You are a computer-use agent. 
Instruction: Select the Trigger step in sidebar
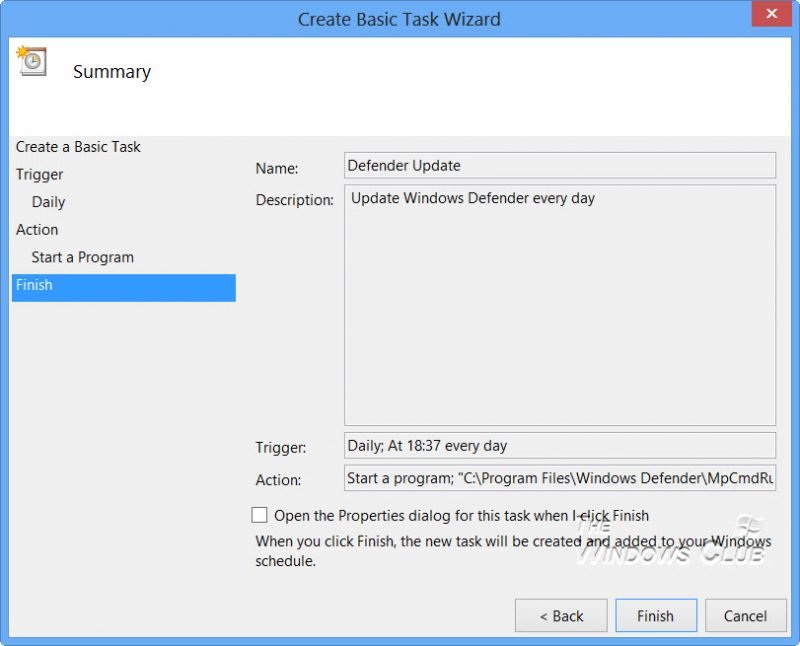point(39,175)
